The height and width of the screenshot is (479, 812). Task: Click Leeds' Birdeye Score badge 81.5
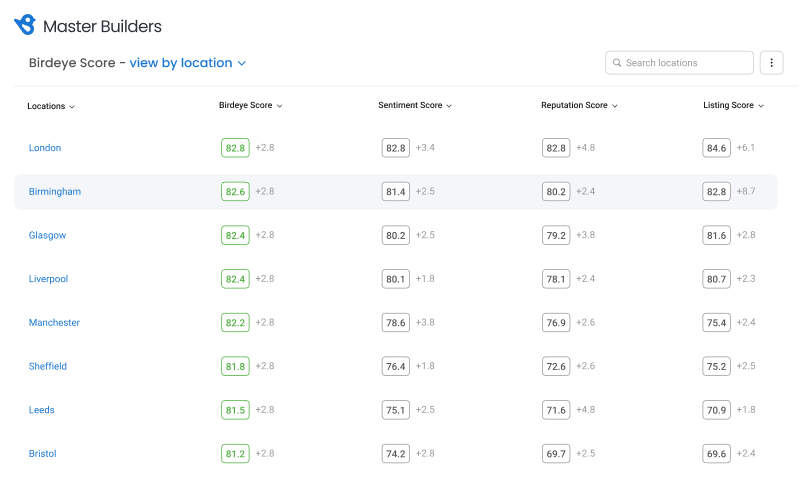click(x=235, y=410)
